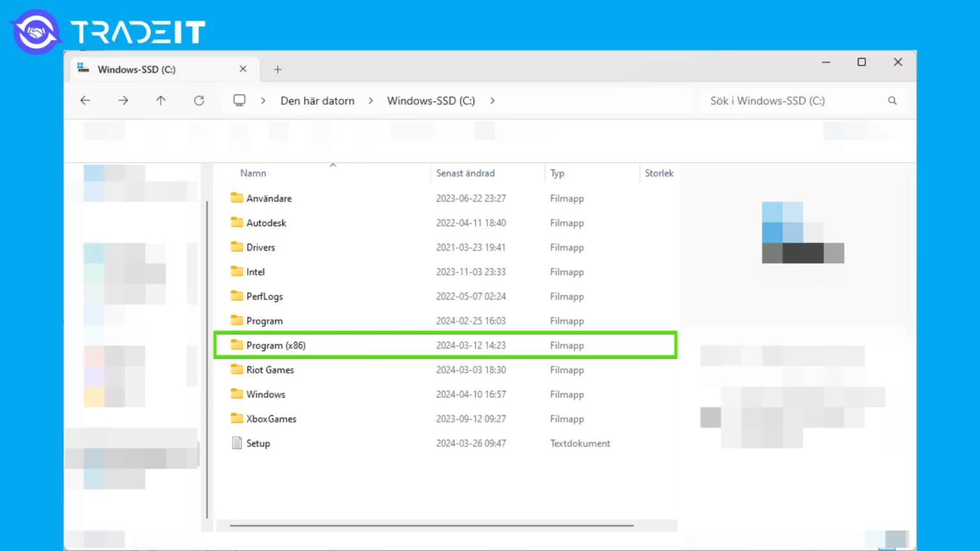This screenshot has width=980, height=551.
Task: Select the Drivers folder icon
Action: pos(237,247)
